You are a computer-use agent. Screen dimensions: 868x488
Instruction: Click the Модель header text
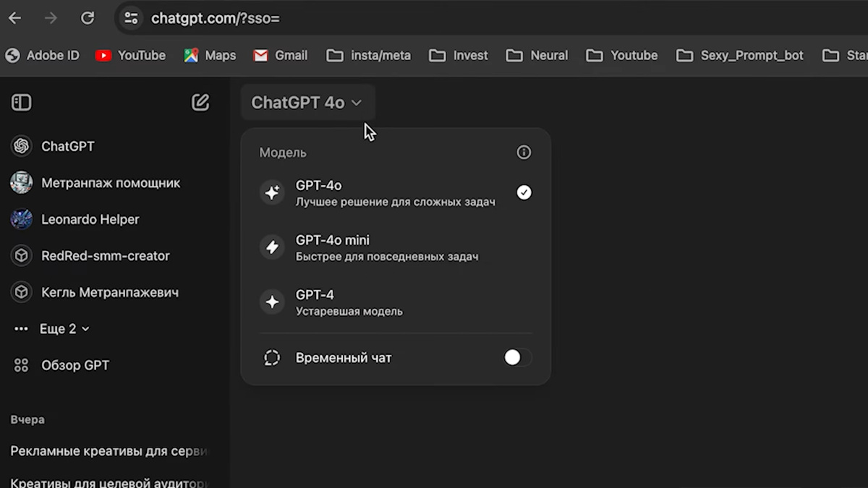(283, 153)
